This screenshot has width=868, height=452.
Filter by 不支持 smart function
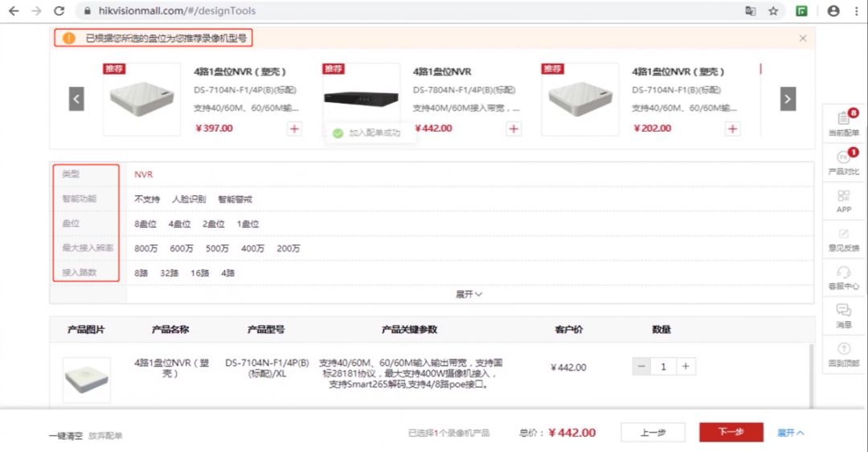click(x=147, y=199)
